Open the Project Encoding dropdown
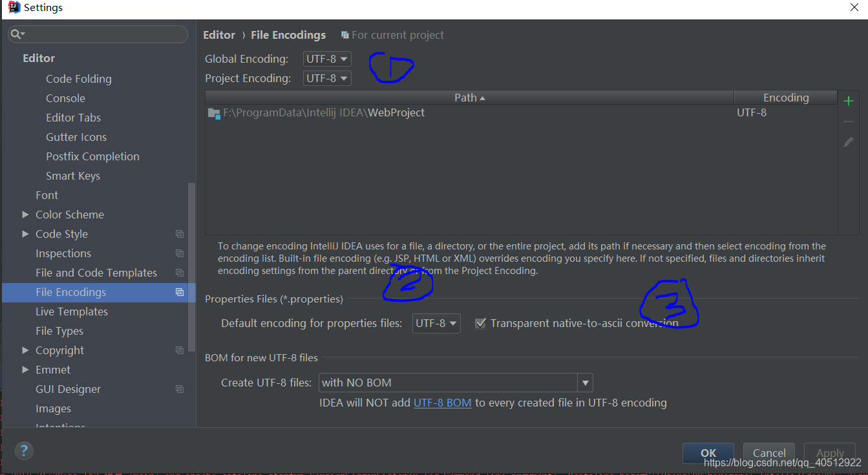 [x=327, y=78]
